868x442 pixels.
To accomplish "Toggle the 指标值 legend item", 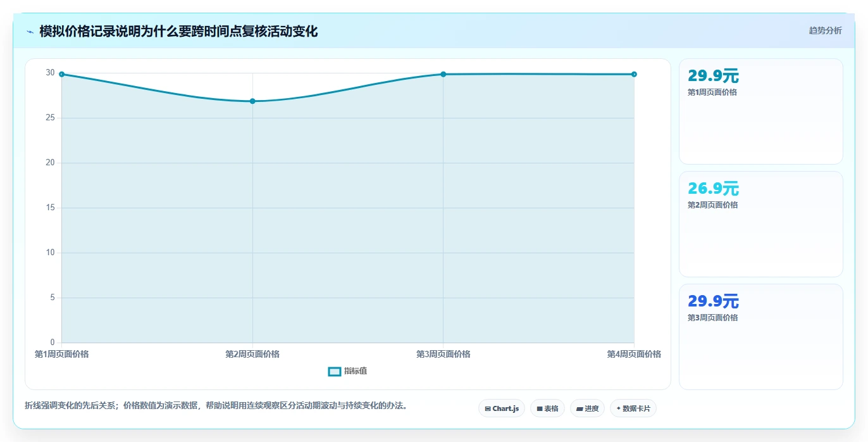I will click(347, 371).
